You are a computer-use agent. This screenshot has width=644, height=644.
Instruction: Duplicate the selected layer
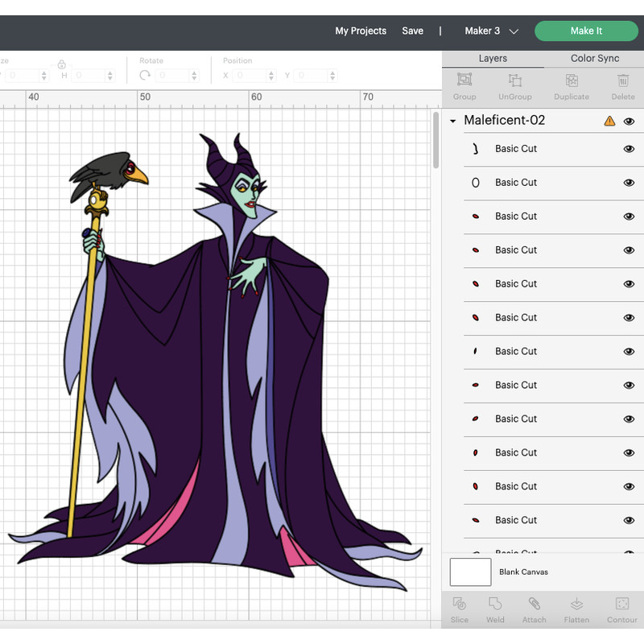[x=571, y=86]
